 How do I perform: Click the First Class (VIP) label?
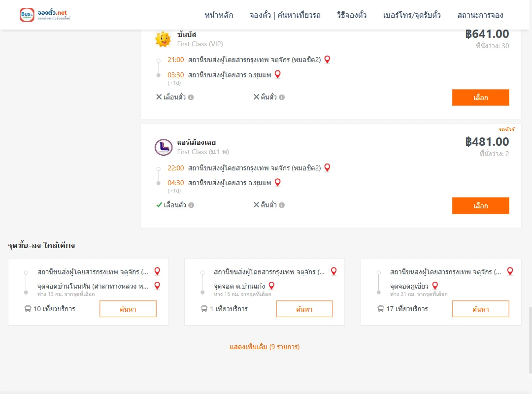[200, 44]
